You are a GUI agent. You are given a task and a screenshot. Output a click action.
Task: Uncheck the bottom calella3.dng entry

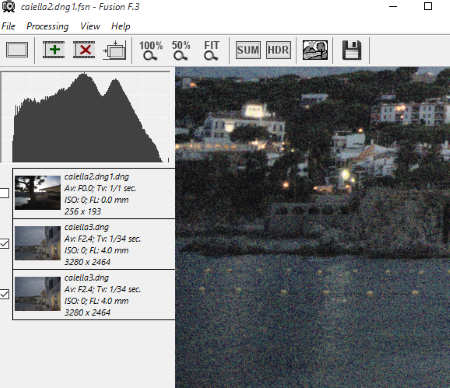point(4,294)
